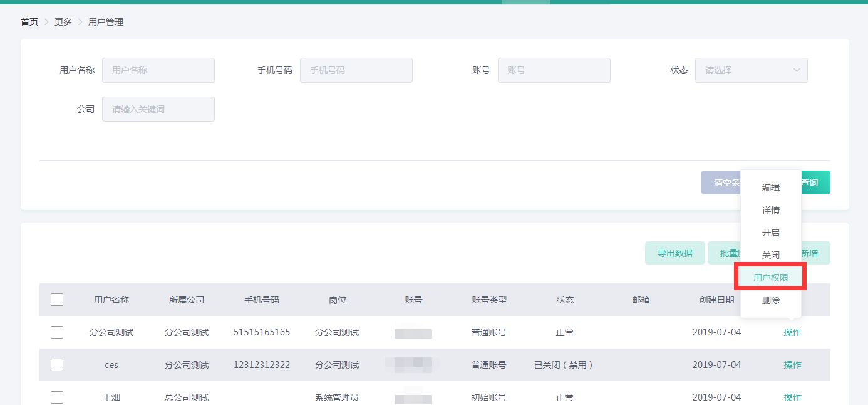Image resolution: width=868 pixels, height=405 pixels.
Task: Go to 首页 in the breadcrumb
Action: [x=29, y=22]
